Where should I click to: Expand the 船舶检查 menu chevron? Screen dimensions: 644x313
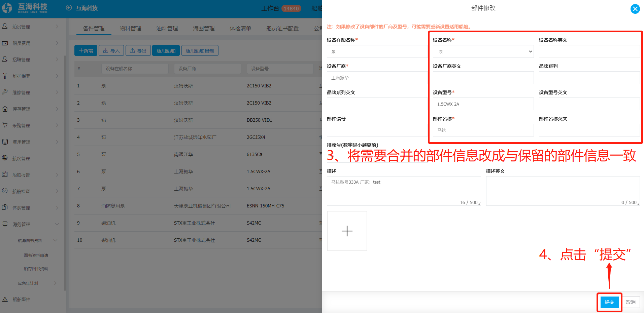coord(57,191)
